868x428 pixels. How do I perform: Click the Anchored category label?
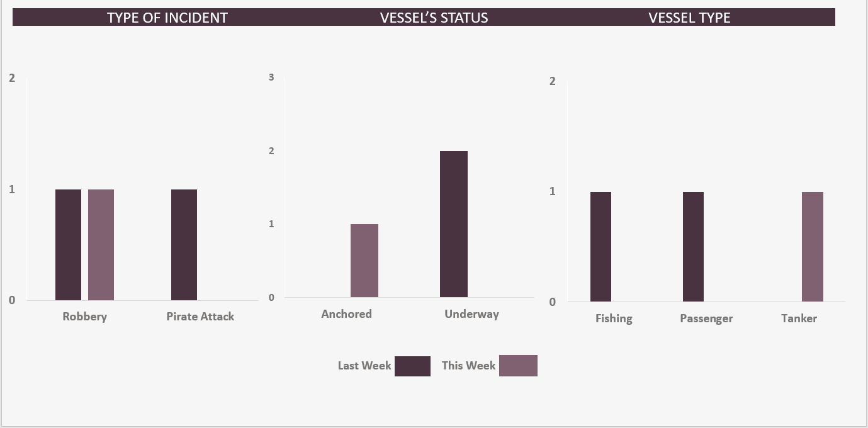coord(346,314)
